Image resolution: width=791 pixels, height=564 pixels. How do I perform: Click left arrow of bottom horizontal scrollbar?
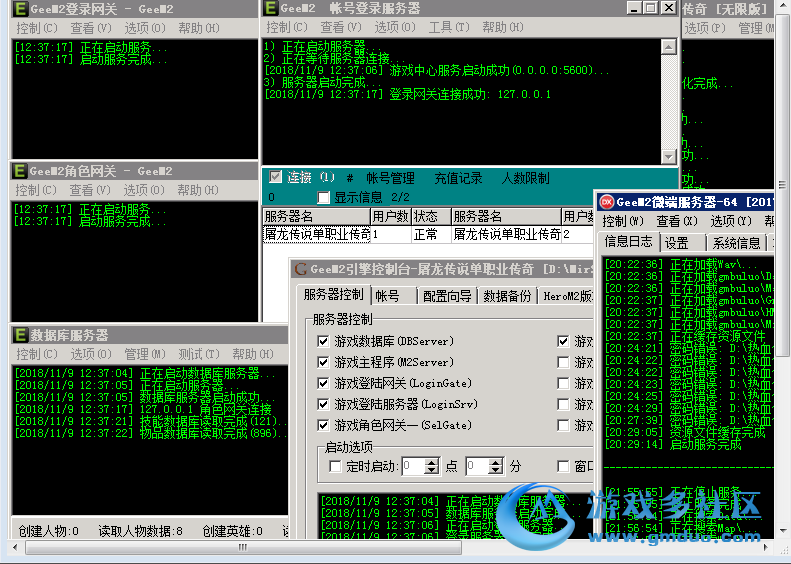click(x=15, y=547)
